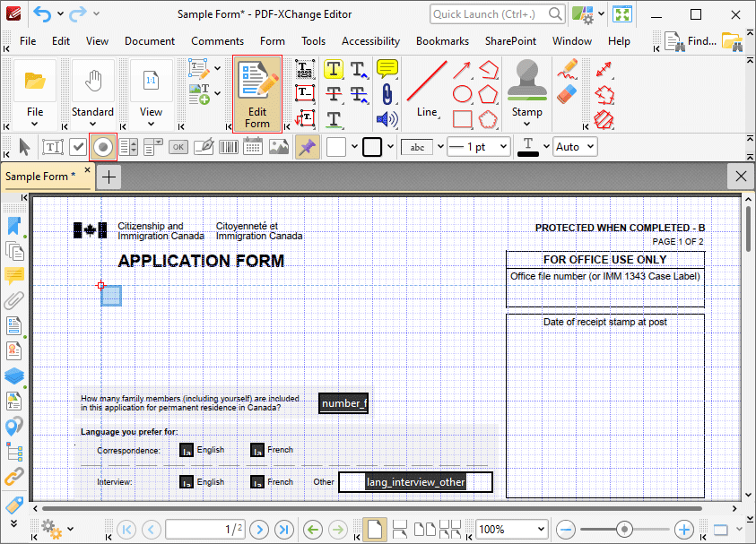Select the Dropdown field form tool
This screenshot has height=544, width=756.
coord(153,147)
